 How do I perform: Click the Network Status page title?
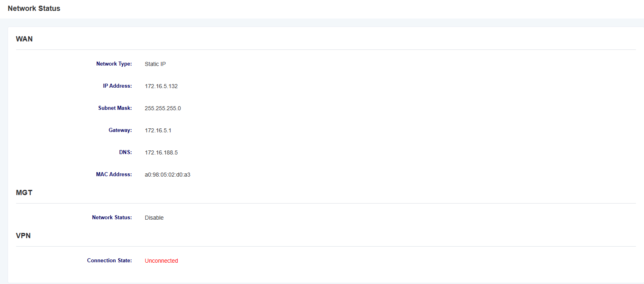[x=34, y=8]
